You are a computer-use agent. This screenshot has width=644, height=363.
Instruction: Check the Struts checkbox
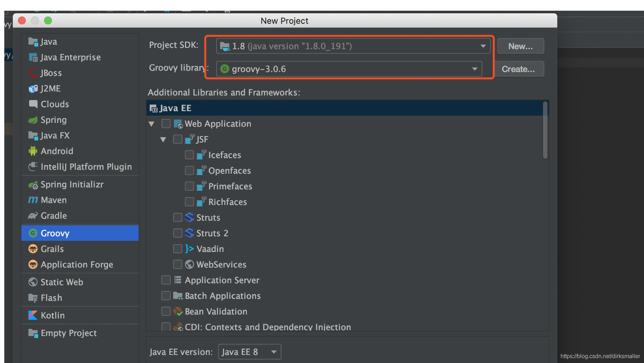[178, 218]
